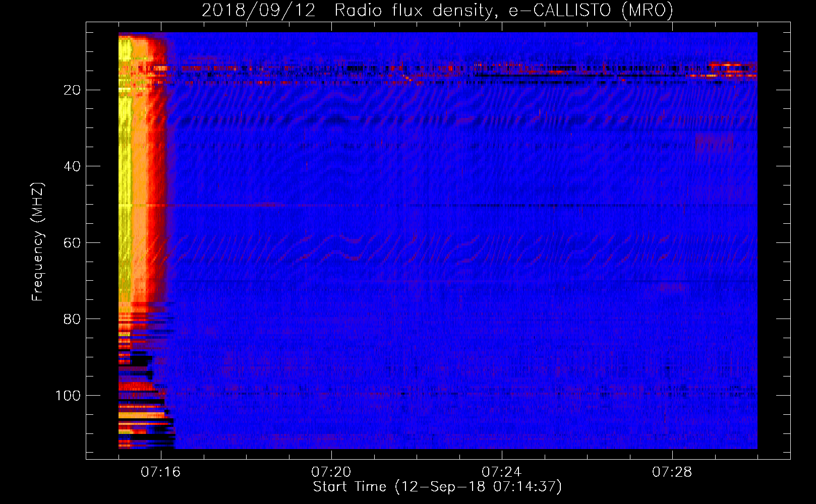
Task: Click the 07:16 time tick label
Action: tap(161, 472)
